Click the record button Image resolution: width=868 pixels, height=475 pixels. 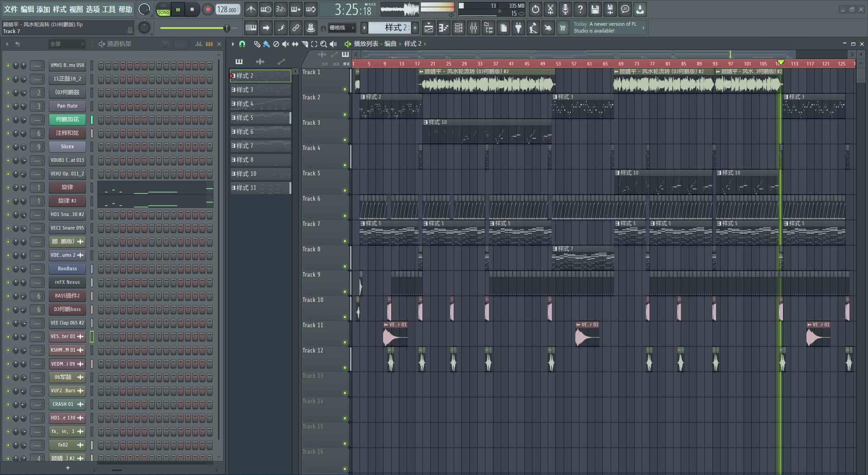208,9
